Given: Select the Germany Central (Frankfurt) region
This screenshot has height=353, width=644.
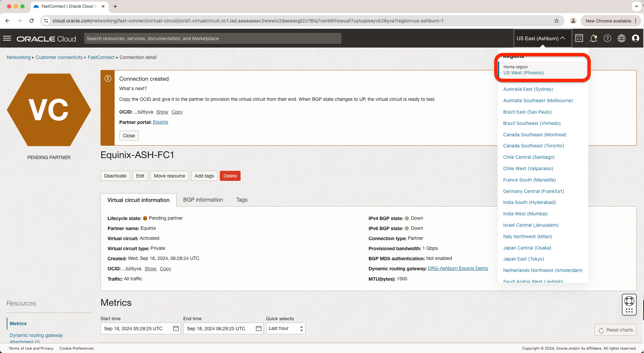Looking at the screenshot, I should [533, 191].
